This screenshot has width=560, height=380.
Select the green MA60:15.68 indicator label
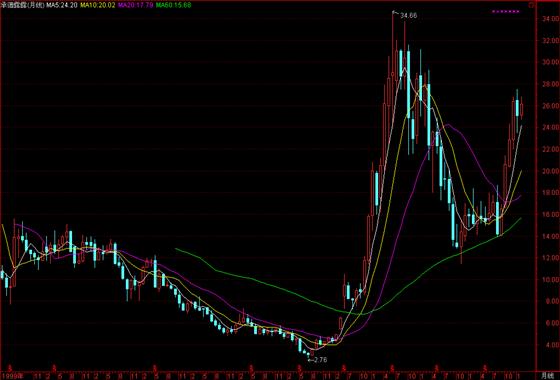[174, 5]
